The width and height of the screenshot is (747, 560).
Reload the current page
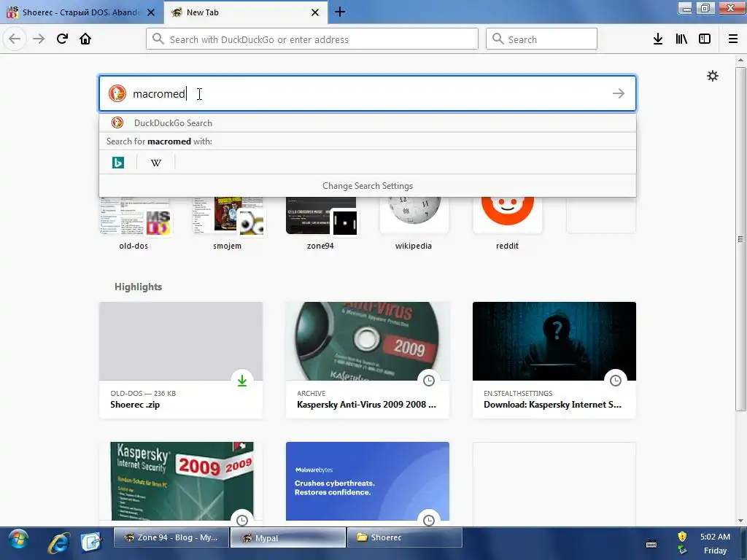[x=62, y=39]
